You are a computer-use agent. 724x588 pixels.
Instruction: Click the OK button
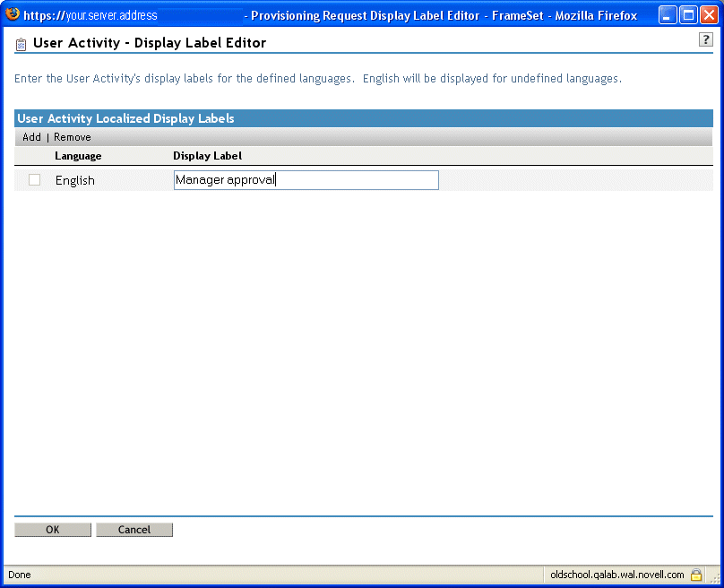point(53,530)
